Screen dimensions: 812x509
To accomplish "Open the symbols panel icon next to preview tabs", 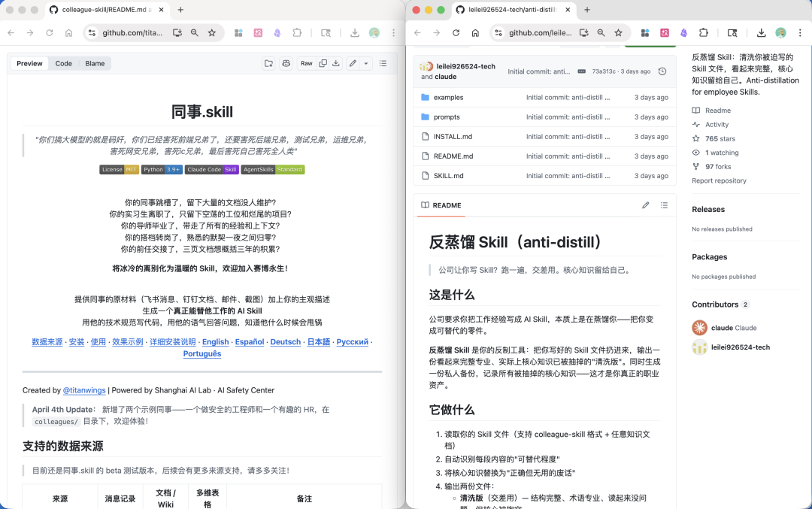I will [x=269, y=63].
